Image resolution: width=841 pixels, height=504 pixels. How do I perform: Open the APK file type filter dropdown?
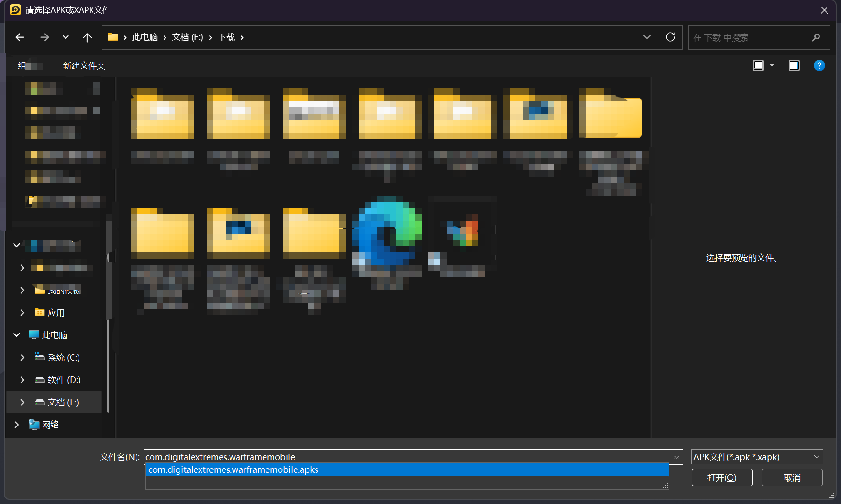pyautogui.click(x=756, y=457)
